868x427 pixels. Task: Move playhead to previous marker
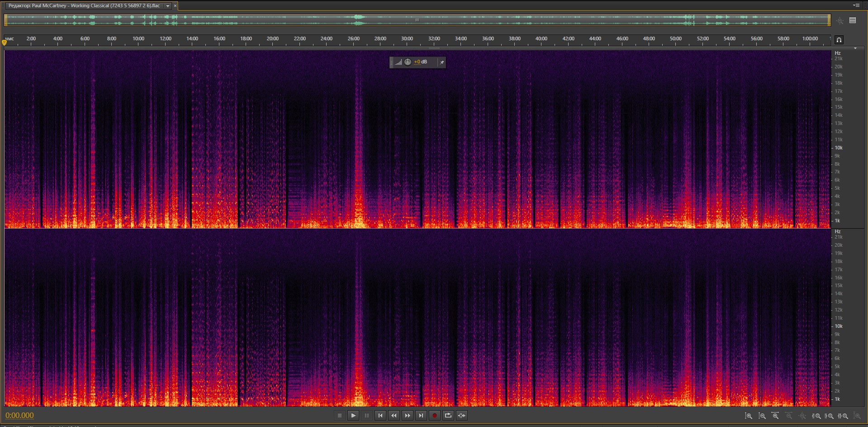380,416
